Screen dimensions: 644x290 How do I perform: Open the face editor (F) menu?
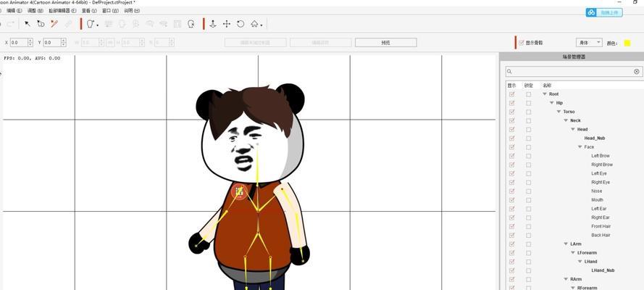pos(62,10)
